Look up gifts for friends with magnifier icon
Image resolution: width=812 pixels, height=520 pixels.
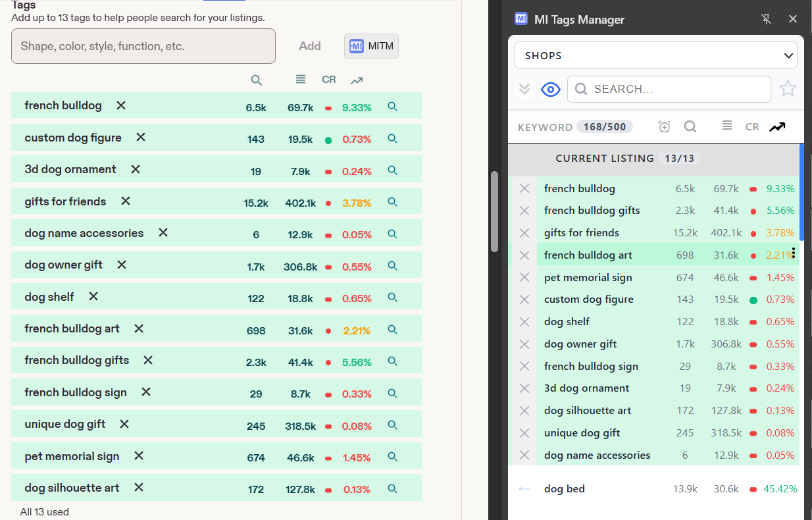click(393, 202)
